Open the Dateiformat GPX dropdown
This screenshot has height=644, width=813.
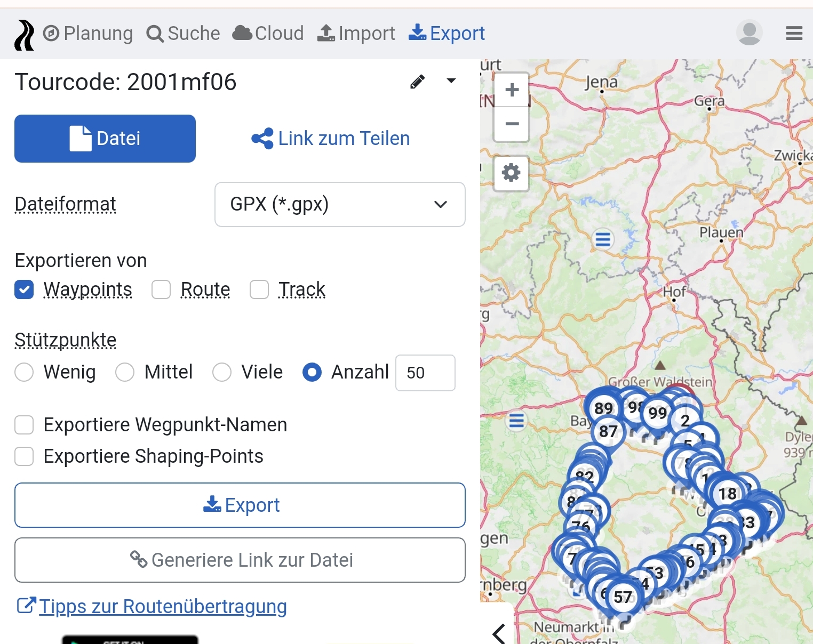(x=340, y=204)
